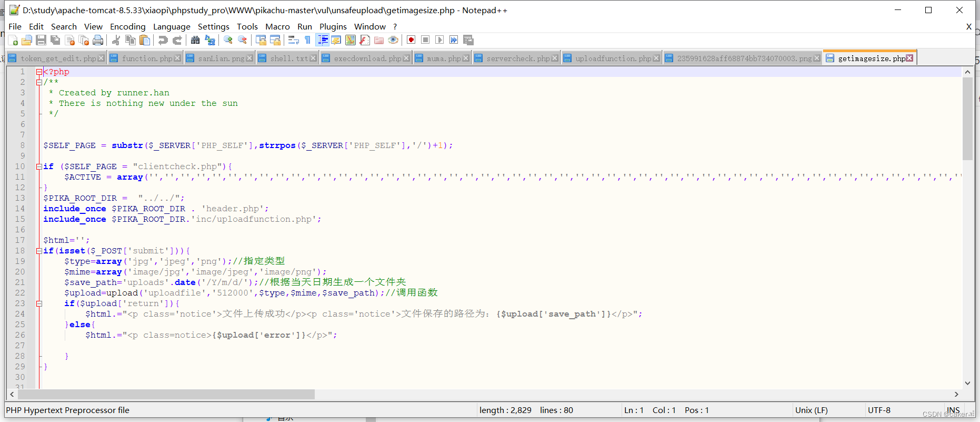
Task: Click the Close All documents toolbar icon
Action: 84,40
